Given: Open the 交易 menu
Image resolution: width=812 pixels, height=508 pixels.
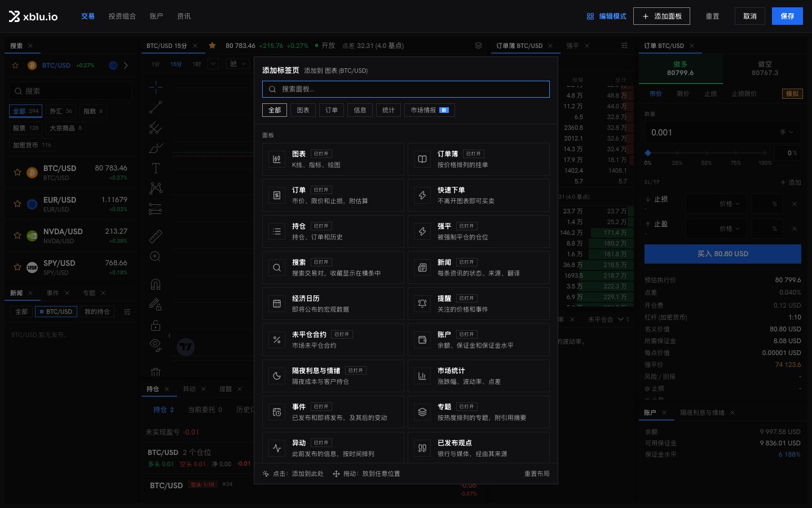Looking at the screenshot, I should pyautogui.click(x=88, y=16).
